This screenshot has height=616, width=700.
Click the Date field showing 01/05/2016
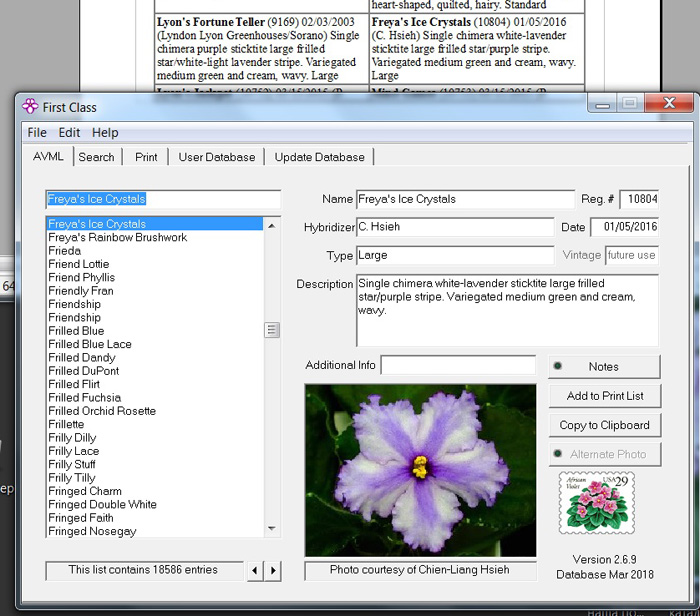[624, 227]
